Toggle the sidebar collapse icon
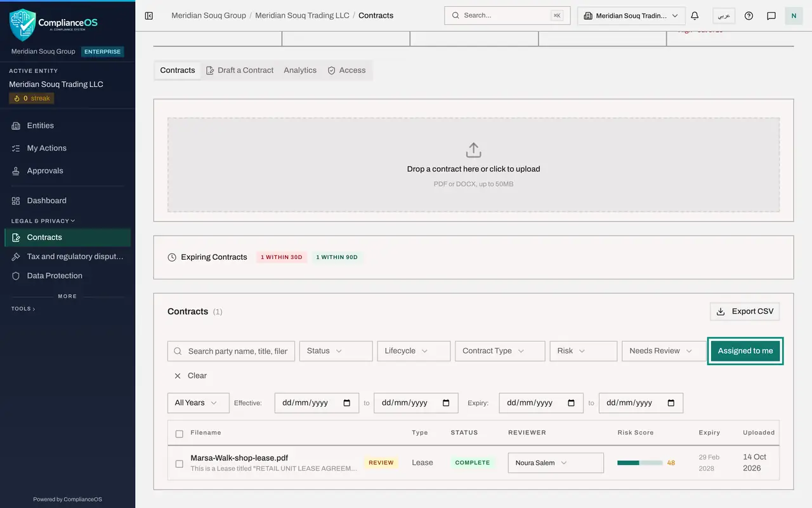 click(x=149, y=16)
